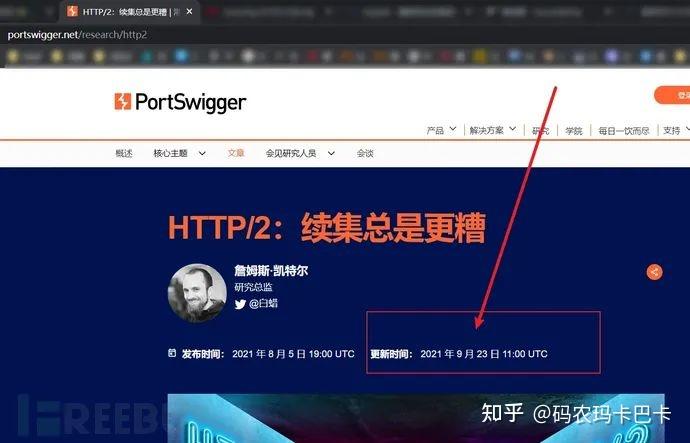Click the orange share icon

pos(654,272)
